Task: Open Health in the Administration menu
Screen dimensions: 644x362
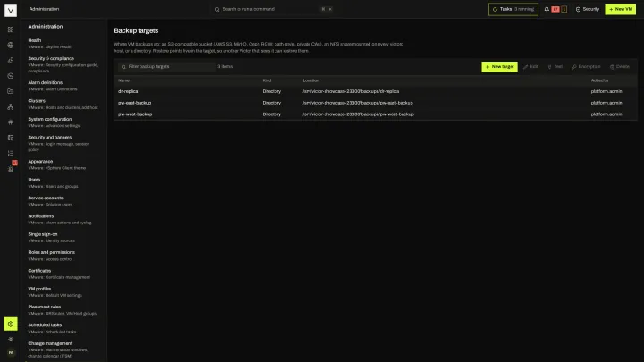Action: pos(64,44)
